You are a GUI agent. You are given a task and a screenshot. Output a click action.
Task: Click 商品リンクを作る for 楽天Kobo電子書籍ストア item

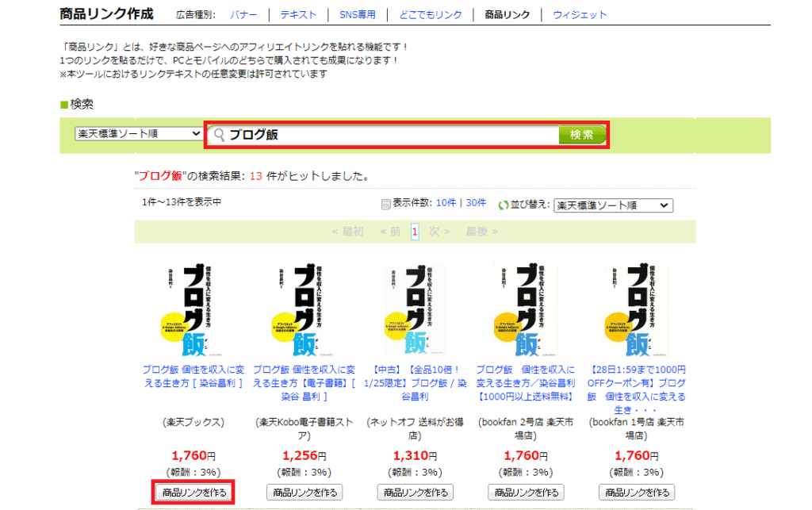[x=304, y=492]
